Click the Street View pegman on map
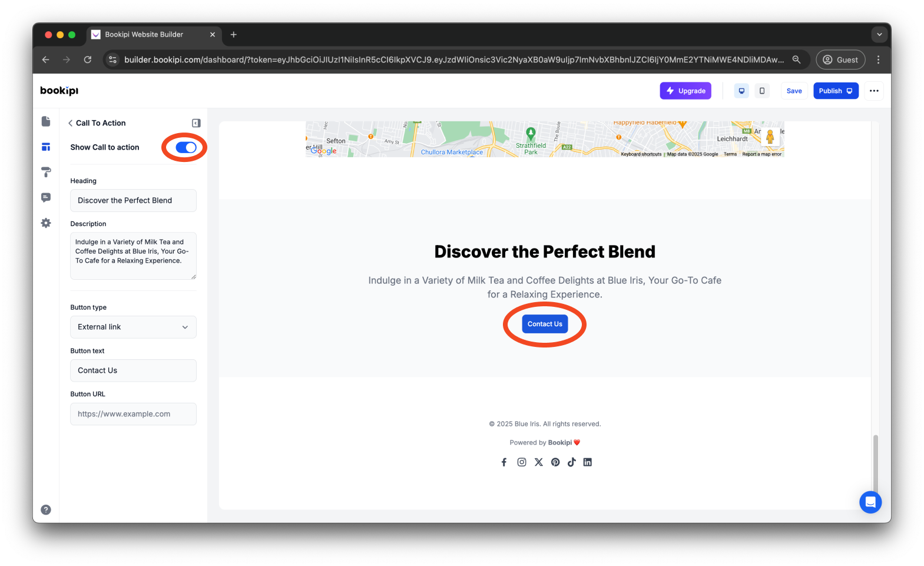 coord(770,137)
